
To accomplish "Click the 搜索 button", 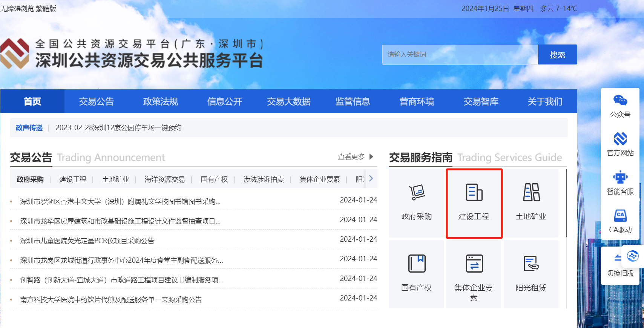I will (557, 55).
